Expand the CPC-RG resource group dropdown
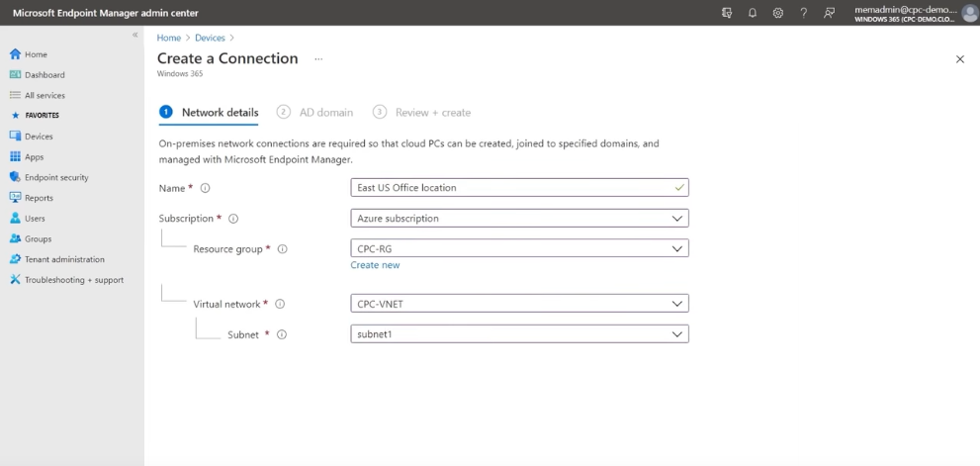The width and height of the screenshot is (980, 466). click(x=519, y=248)
